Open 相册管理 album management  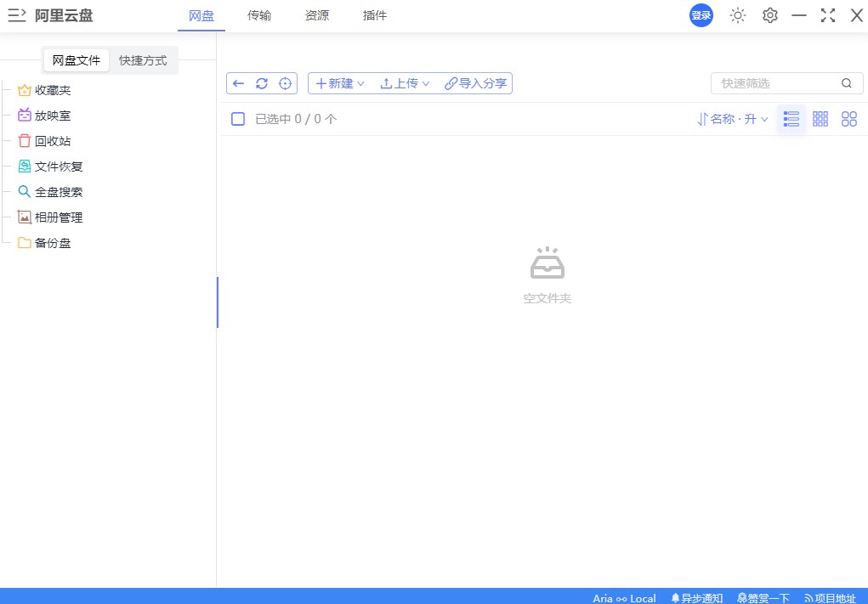[59, 217]
